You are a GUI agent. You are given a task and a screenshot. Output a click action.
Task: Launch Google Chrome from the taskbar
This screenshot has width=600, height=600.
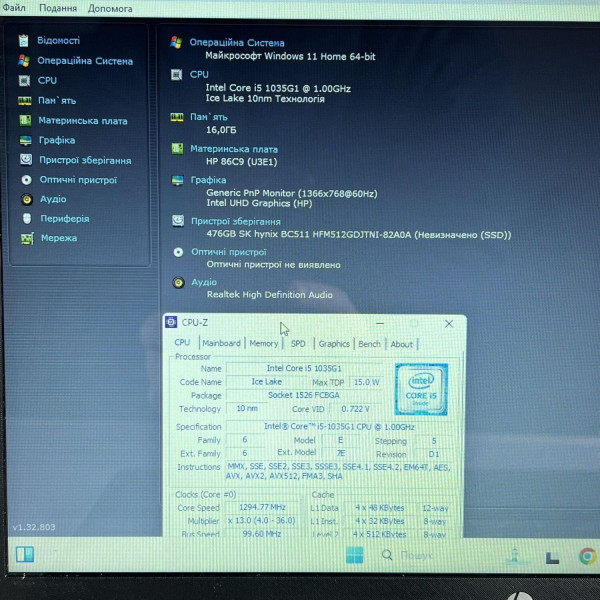(x=588, y=556)
